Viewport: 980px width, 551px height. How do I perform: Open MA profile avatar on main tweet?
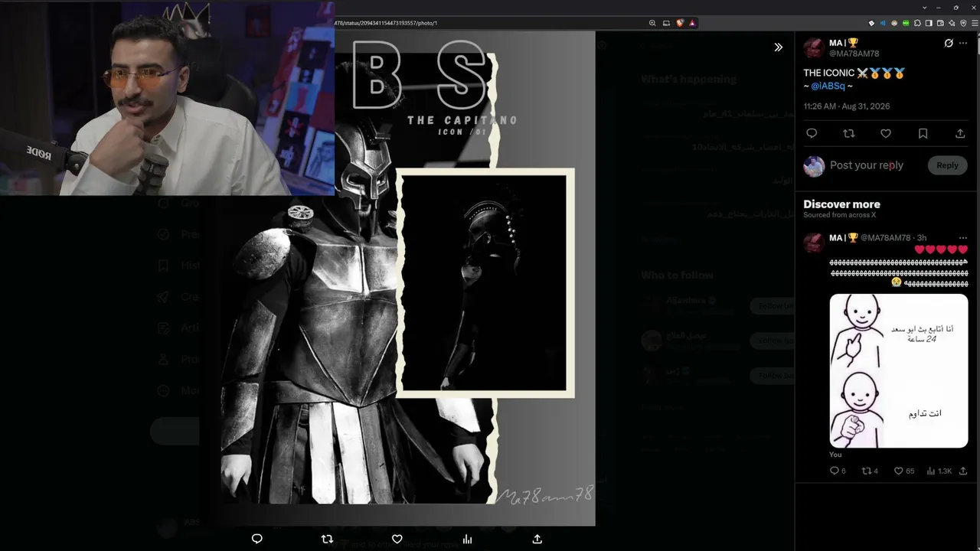(x=814, y=48)
